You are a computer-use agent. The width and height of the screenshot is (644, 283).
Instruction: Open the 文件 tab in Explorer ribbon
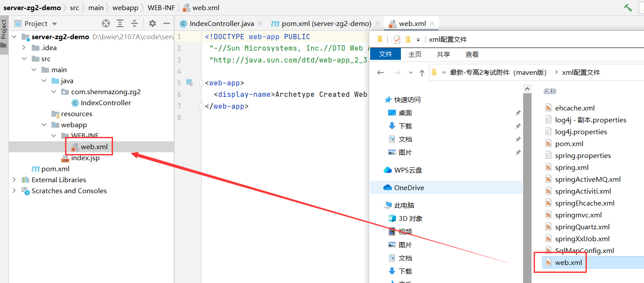386,54
